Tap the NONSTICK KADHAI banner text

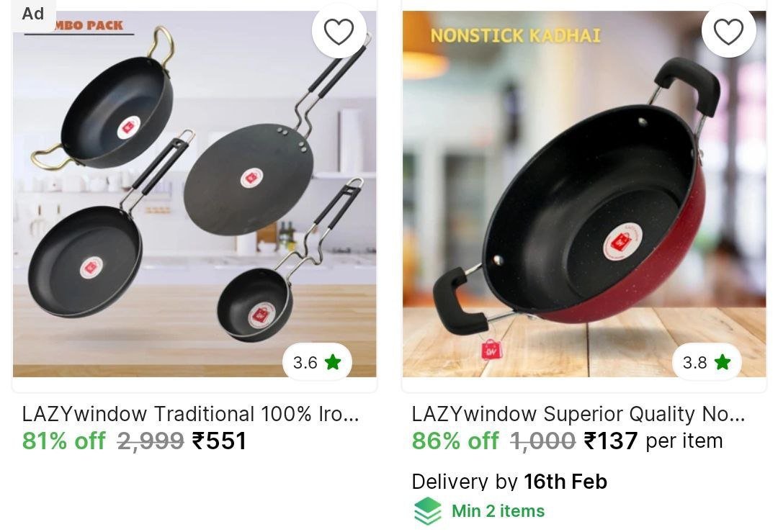515,35
